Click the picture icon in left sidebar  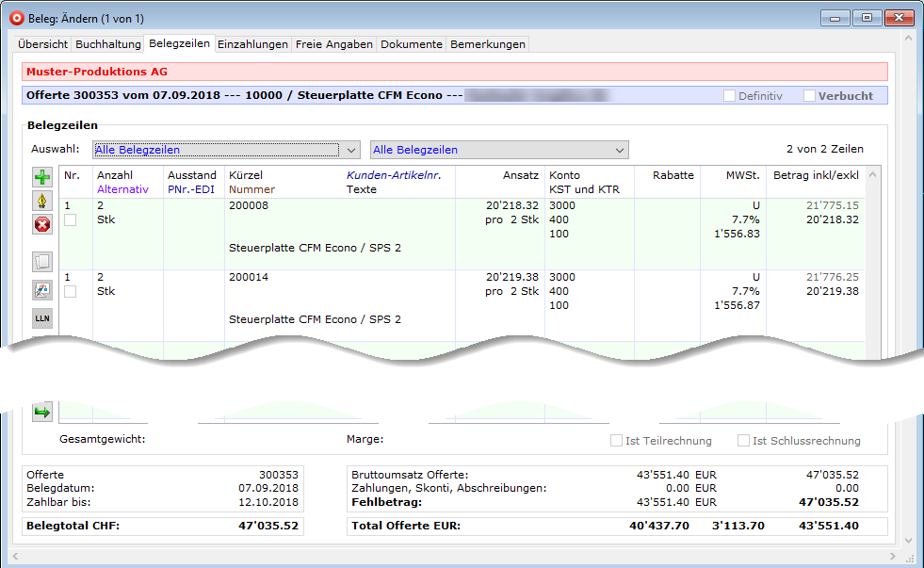42,290
